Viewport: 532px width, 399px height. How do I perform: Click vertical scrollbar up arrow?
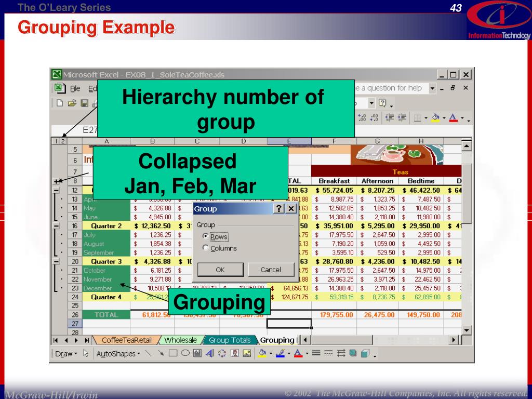point(467,146)
